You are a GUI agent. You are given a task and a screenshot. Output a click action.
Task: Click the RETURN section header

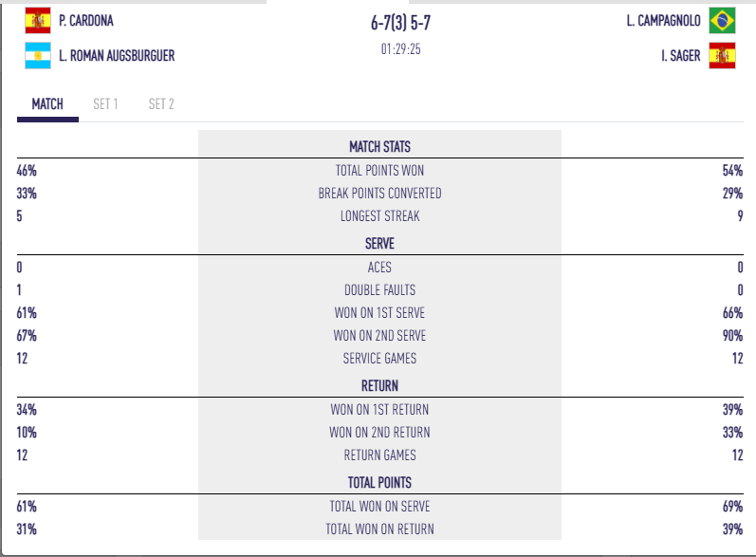(379, 386)
